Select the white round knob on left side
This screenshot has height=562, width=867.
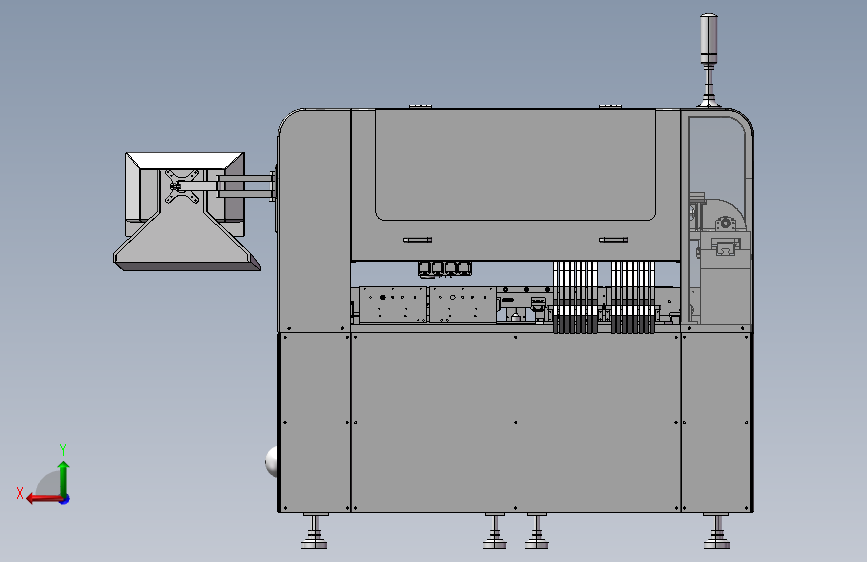pos(271,461)
